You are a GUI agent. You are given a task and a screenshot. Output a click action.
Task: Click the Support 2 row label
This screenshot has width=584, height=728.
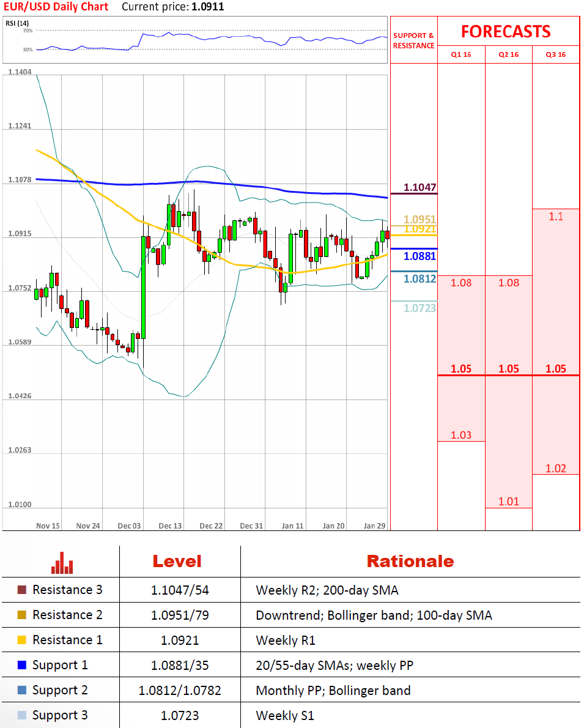[x=60, y=691]
